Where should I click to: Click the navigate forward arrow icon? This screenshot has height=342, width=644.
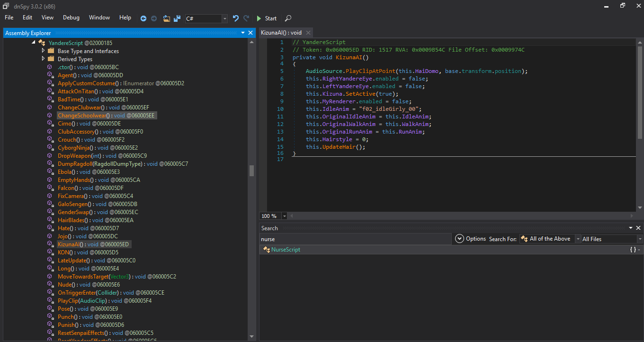(x=154, y=18)
